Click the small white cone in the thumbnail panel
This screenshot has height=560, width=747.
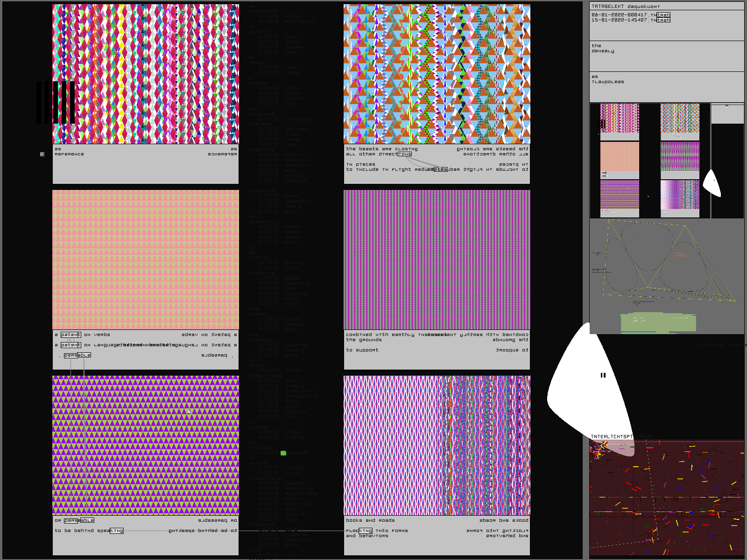pos(712,183)
